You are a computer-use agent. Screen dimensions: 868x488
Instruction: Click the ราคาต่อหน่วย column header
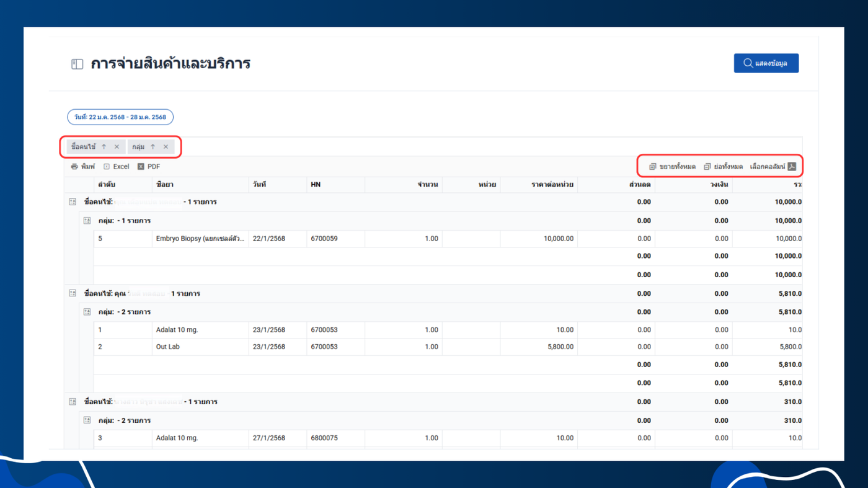(552, 185)
